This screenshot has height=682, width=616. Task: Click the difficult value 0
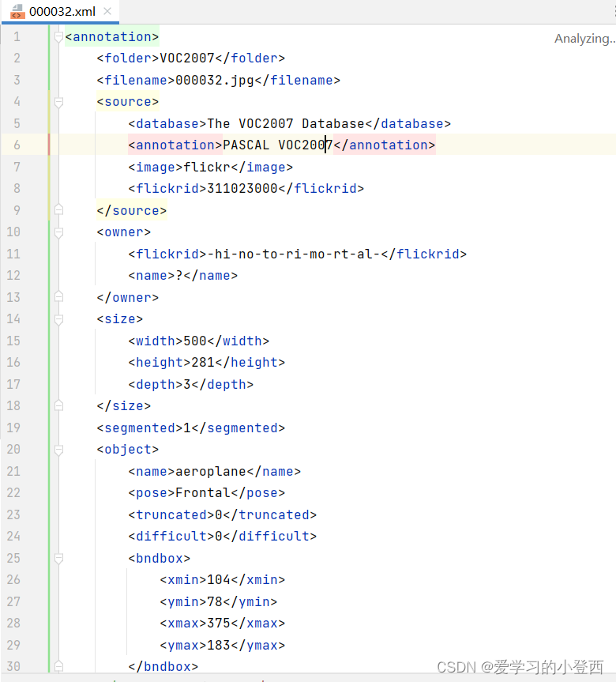(219, 537)
